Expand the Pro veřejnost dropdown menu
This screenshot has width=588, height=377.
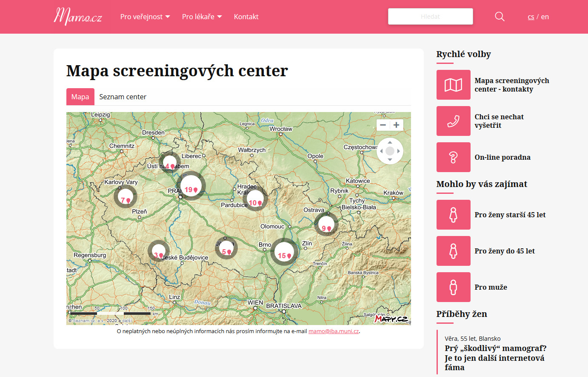[145, 17]
